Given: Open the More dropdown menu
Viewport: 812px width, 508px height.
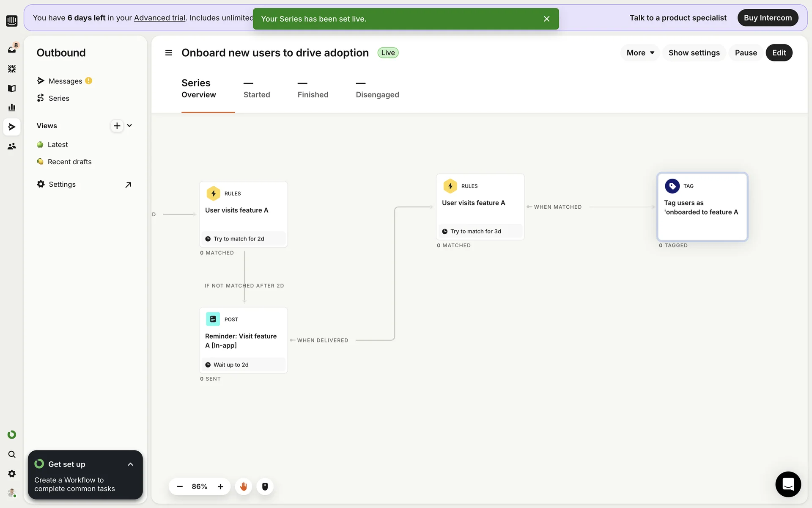Looking at the screenshot, I should [x=640, y=53].
